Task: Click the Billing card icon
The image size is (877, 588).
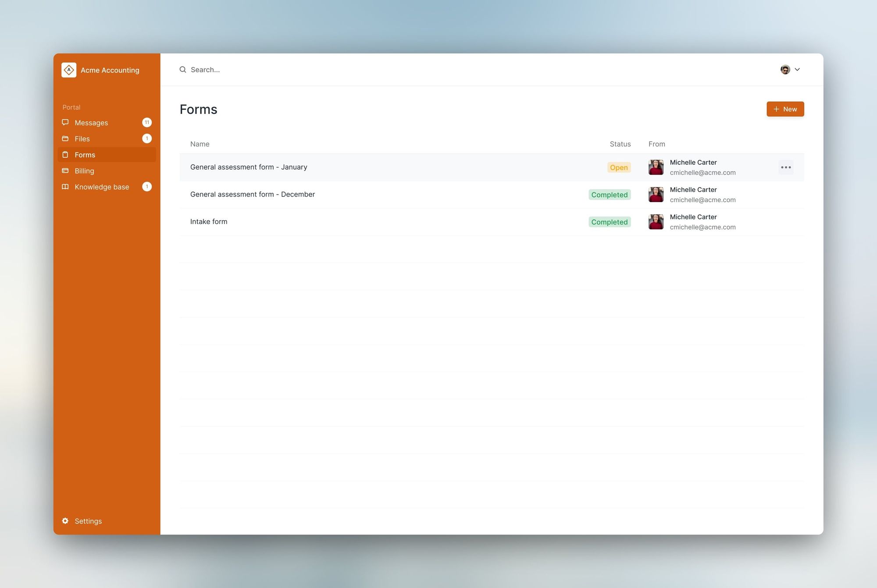Action: pyautogui.click(x=65, y=171)
